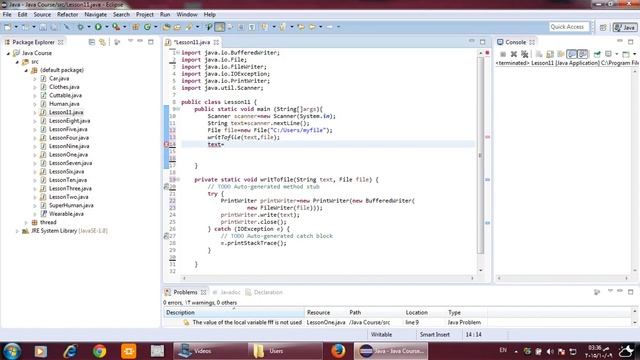The width and height of the screenshot is (640, 360).
Task: Click the Description column header
Action: (x=234, y=313)
